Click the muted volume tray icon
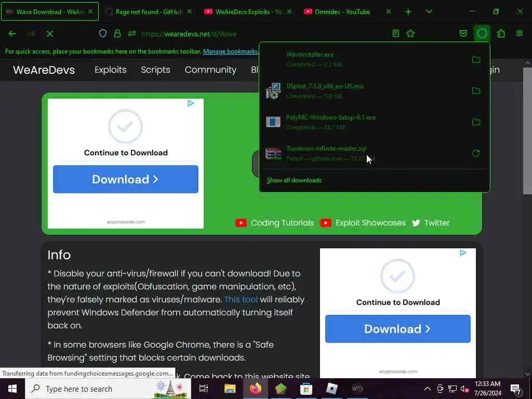 pyautogui.click(x=464, y=389)
